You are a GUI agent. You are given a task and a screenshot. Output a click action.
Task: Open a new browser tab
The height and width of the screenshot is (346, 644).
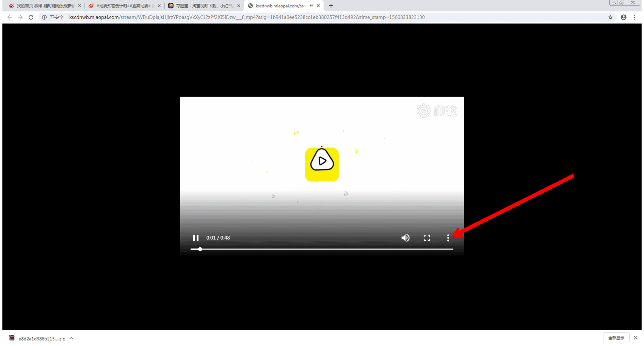(x=331, y=6)
